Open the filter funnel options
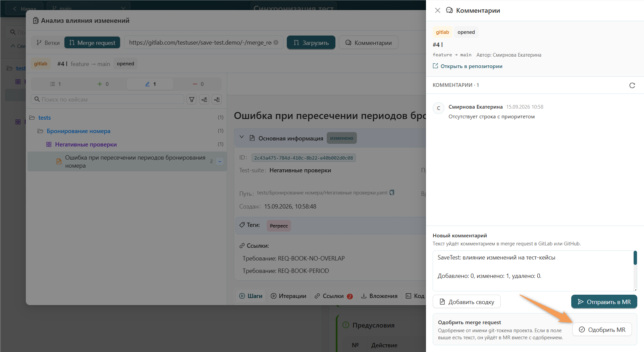Screen dimensions: 644x352 (192, 99)
